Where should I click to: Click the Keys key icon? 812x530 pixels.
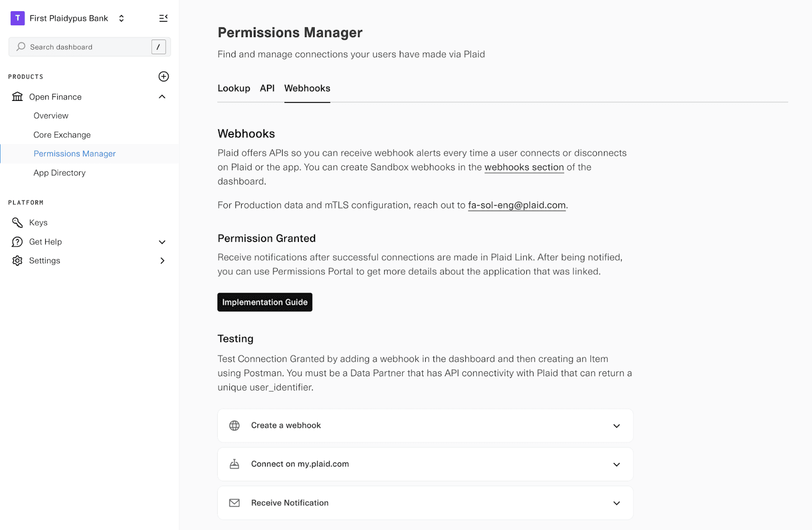coord(17,223)
